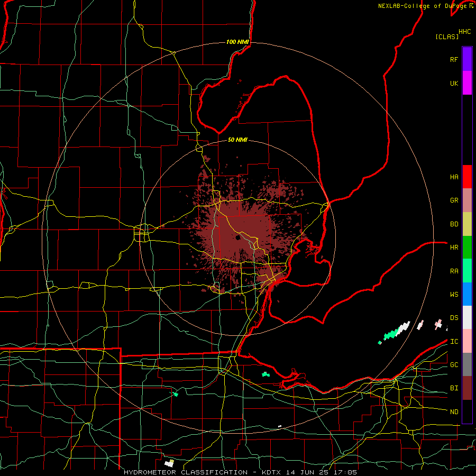Click the BI dark red legend swatch
476x476 pixels.
tap(467, 388)
